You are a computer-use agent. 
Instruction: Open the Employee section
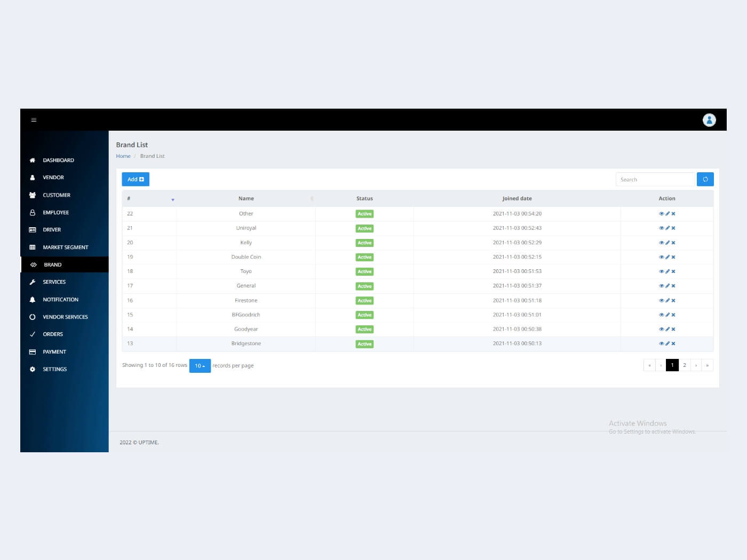click(x=64, y=212)
